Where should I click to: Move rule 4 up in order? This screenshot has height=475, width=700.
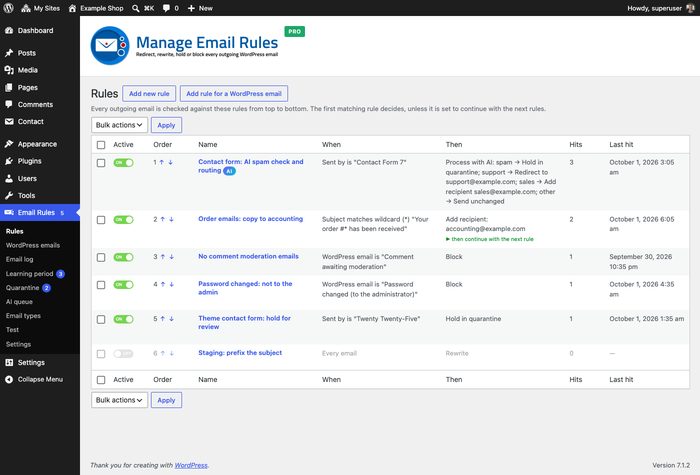(162, 284)
